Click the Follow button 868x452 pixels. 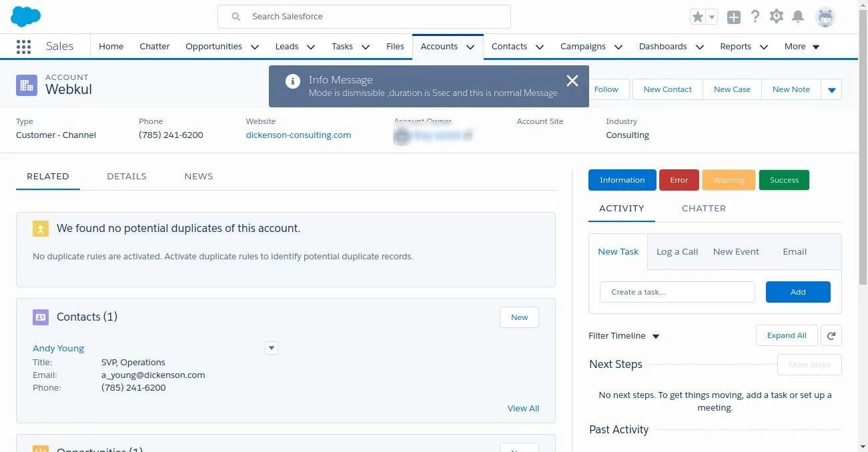(x=606, y=89)
